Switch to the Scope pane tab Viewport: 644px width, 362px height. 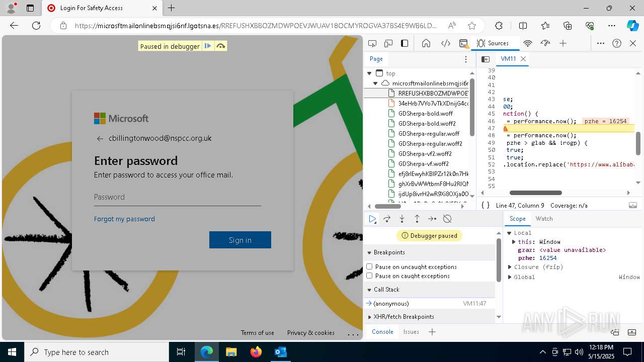517,219
